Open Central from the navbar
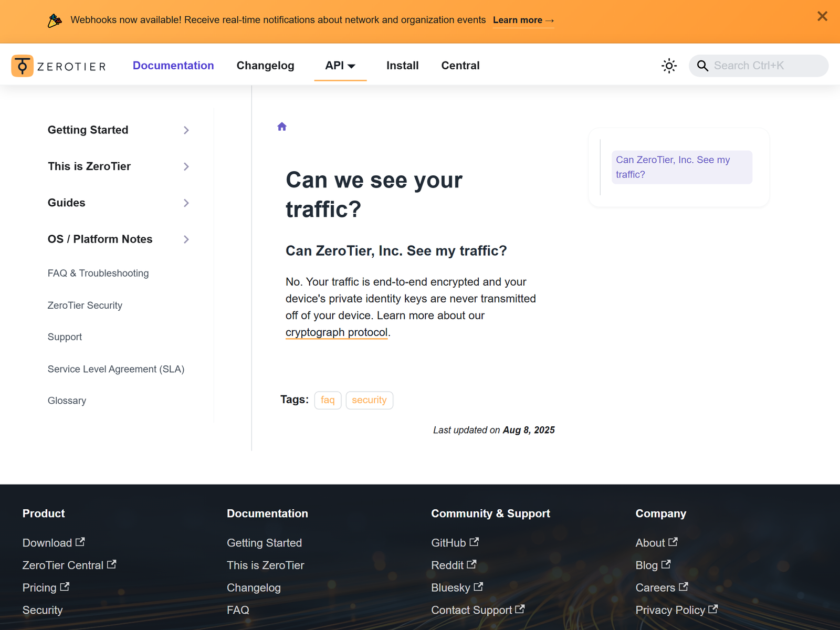840x630 pixels. point(460,66)
